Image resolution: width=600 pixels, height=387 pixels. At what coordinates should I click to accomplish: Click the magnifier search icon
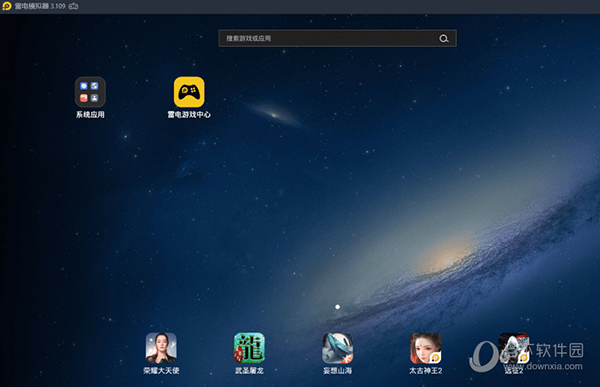444,38
